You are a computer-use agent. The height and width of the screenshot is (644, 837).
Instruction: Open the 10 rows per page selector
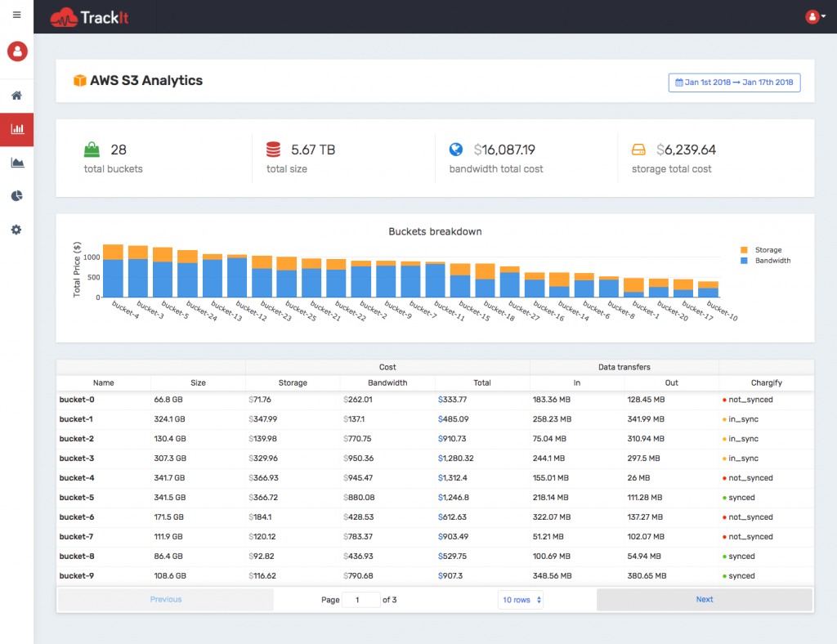tap(521, 599)
